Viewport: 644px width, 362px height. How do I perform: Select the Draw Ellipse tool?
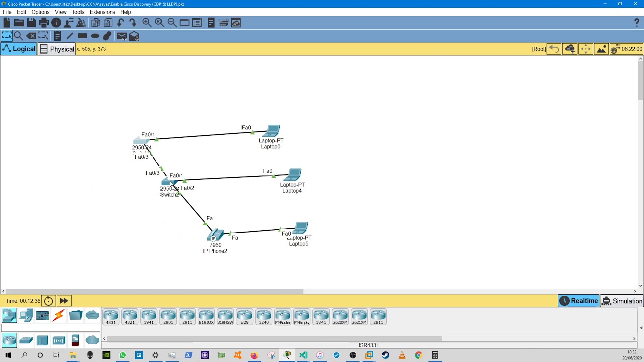(x=95, y=36)
